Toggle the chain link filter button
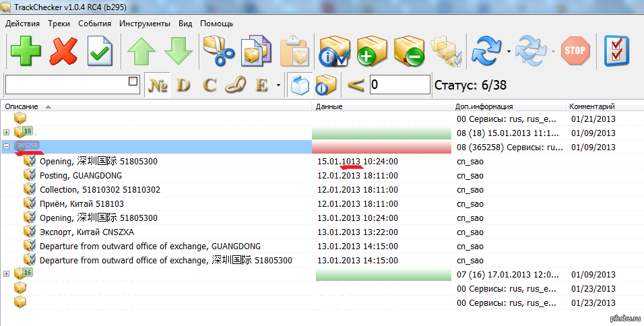644x326 pixels. [x=233, y=86]
